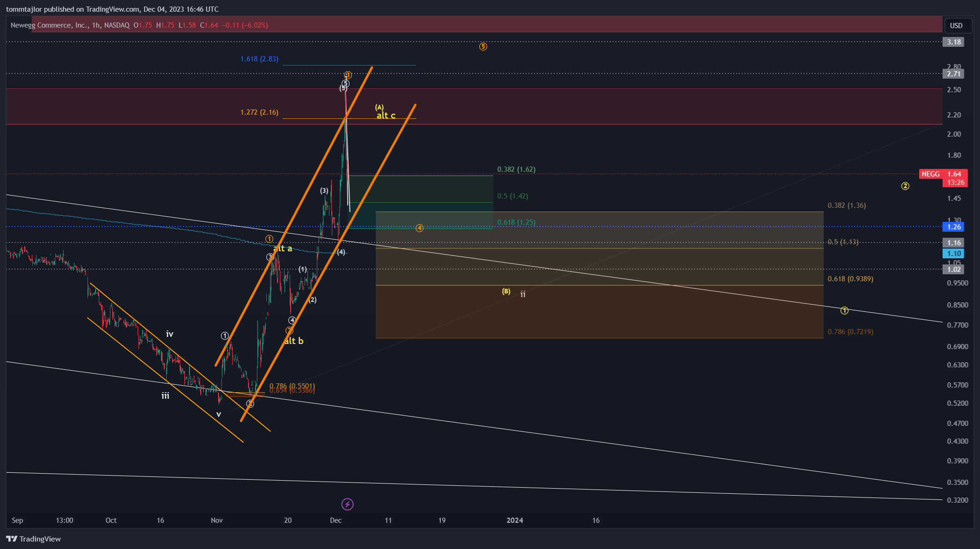Image resolution: width=980 pixels, height=549 pixels.
Task: Click the TradingView logo at bottom
Action: click(34, 539)
